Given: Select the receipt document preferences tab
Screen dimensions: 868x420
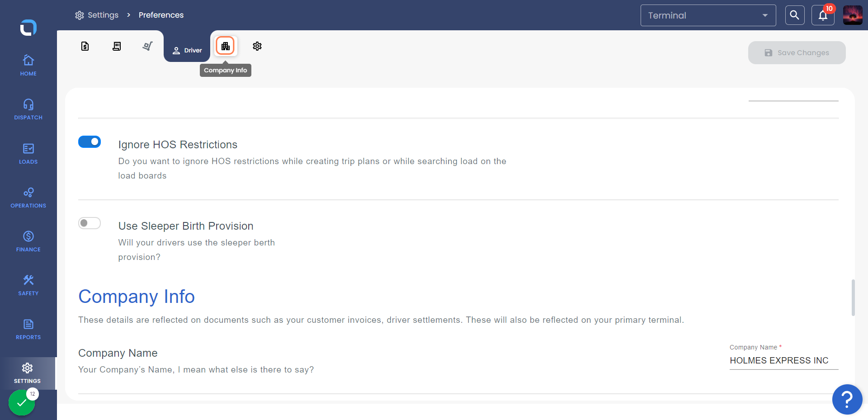Looking at the screenshot, I should 117,46.
